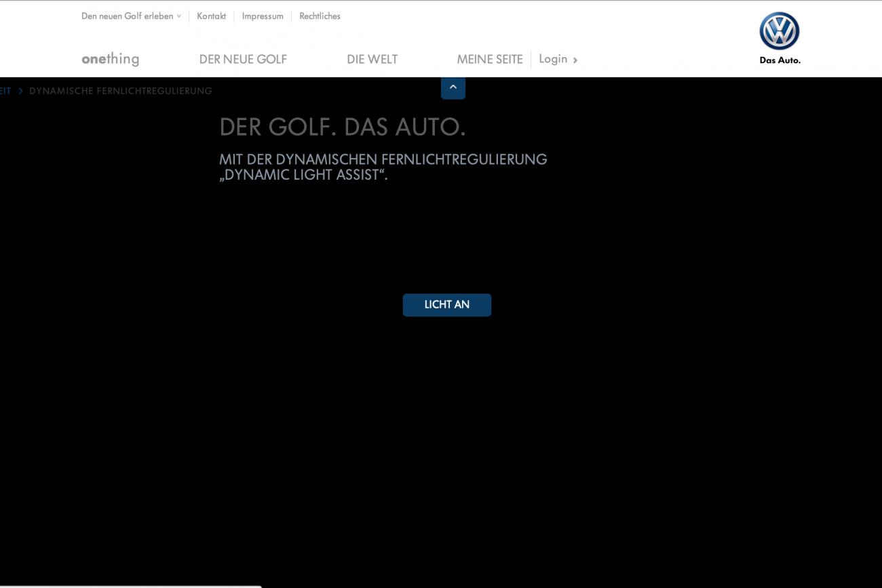Select the DER NEUE GOLF menu item

click(x=243, y=60)
